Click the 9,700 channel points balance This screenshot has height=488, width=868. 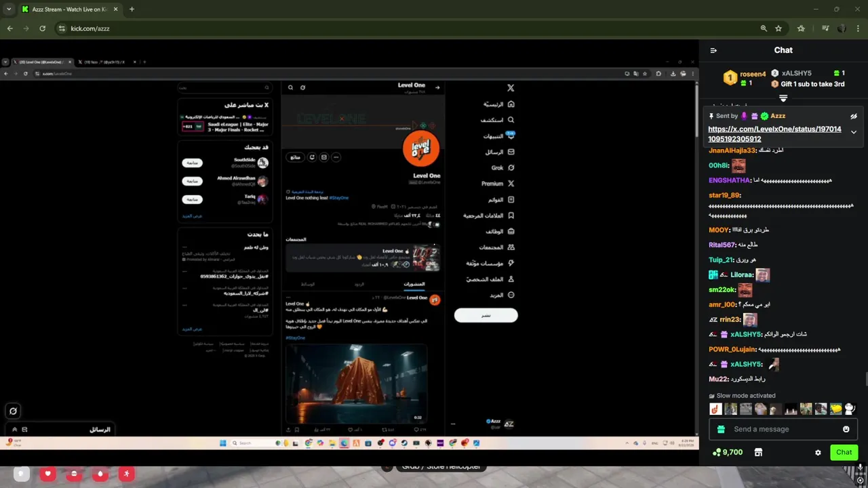(728, 452)
